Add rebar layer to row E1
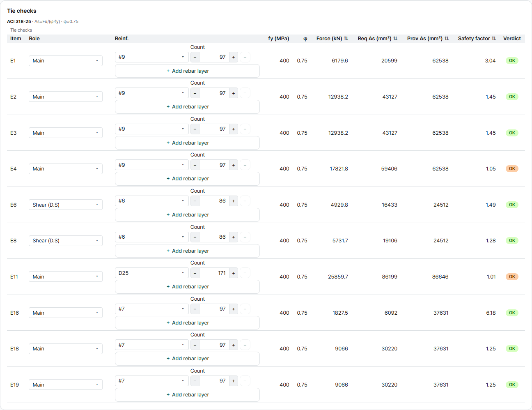The width and height of the screenshot is (532, 410). point(187,71)
